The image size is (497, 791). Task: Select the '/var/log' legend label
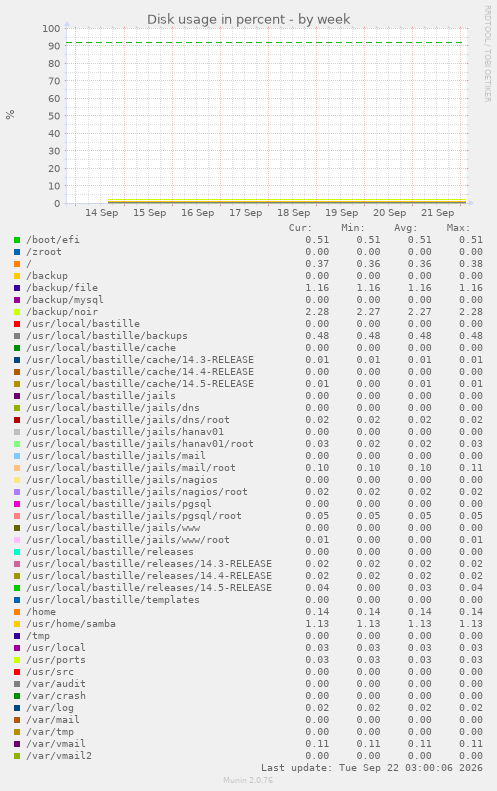[50, 708]
